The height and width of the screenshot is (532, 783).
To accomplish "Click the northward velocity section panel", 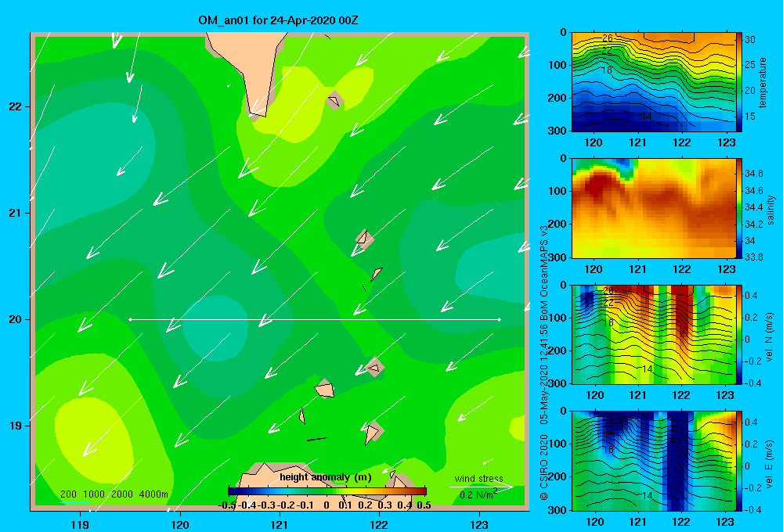I will pos(654,334).
